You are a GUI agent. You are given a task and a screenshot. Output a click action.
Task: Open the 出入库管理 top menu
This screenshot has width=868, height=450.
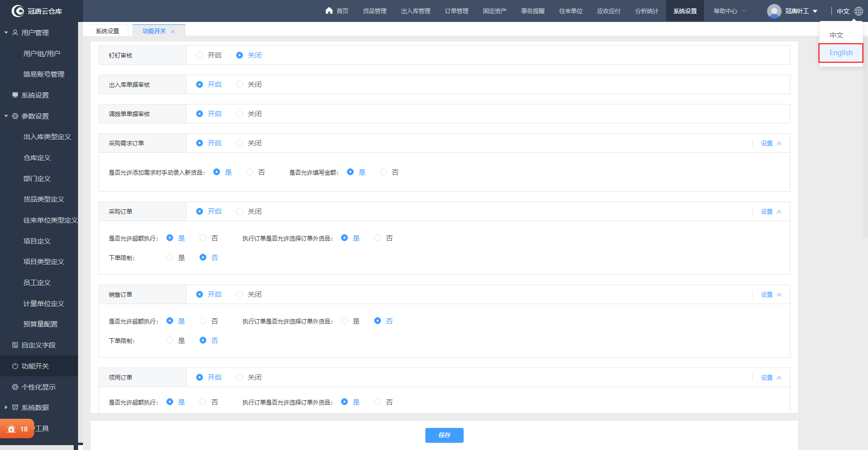point(416,11)
